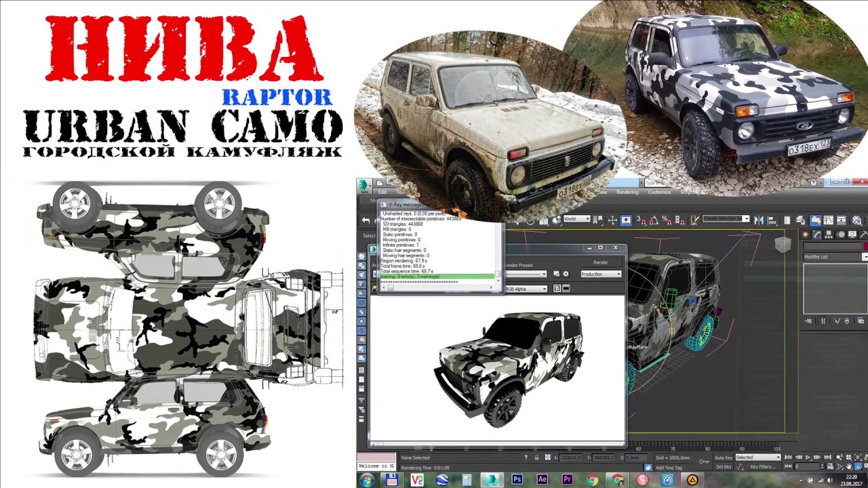Open the RGB Alpha channel dropdown
868x488 pixels.
click(526, 289)
